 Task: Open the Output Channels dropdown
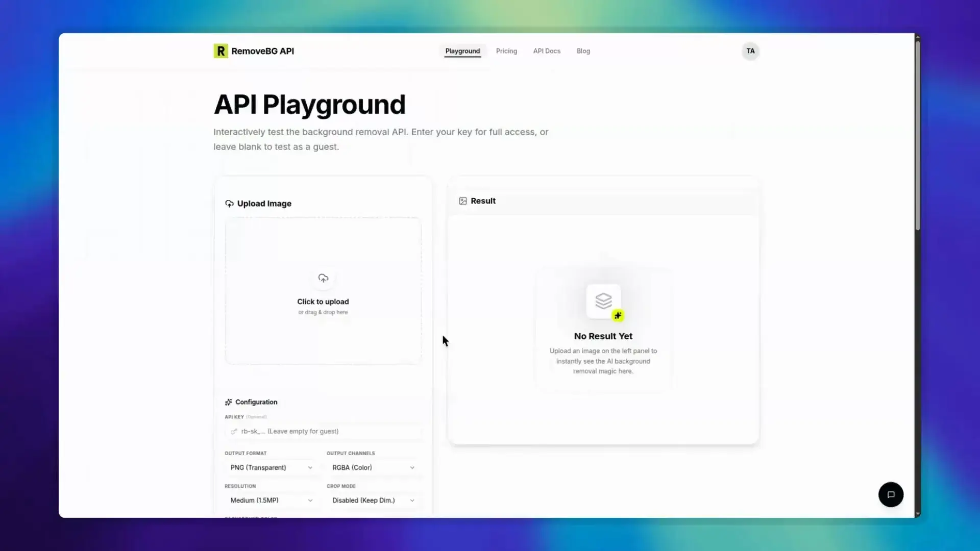[x=373, y=467]
